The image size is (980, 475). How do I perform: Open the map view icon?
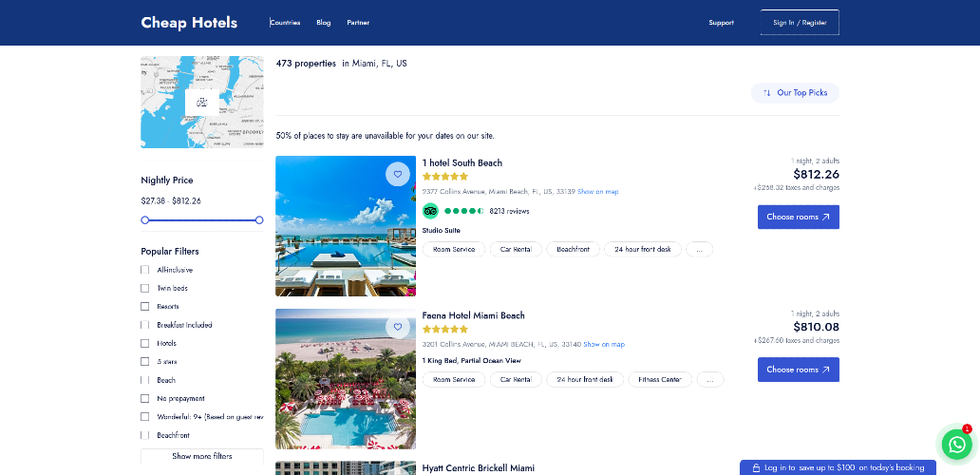click(202, 103)
